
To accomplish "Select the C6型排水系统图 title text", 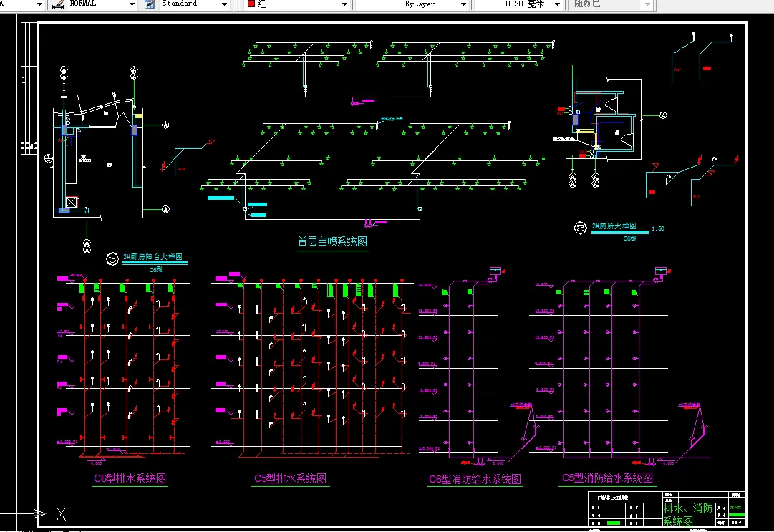I will [130, 478].
